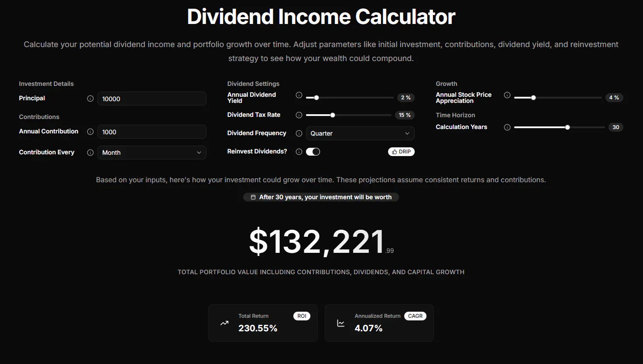643x364 pixels.
Task: Click the 4.07% annualized return value
Action: click(368, 328)
